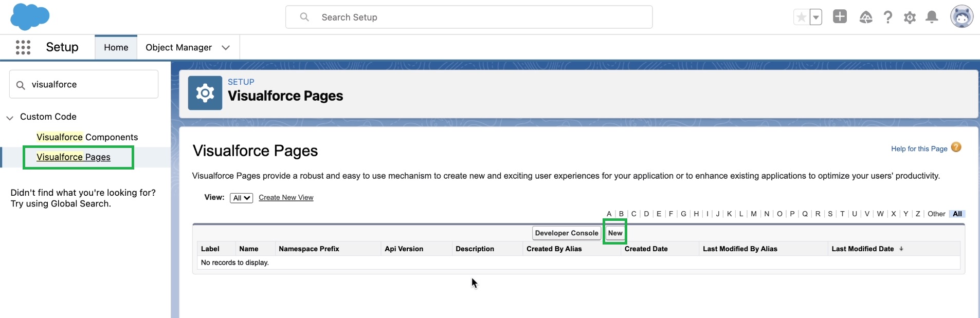980x318 pixels.
Task: Open the Setup gear menu
Action: coord(910,17)
